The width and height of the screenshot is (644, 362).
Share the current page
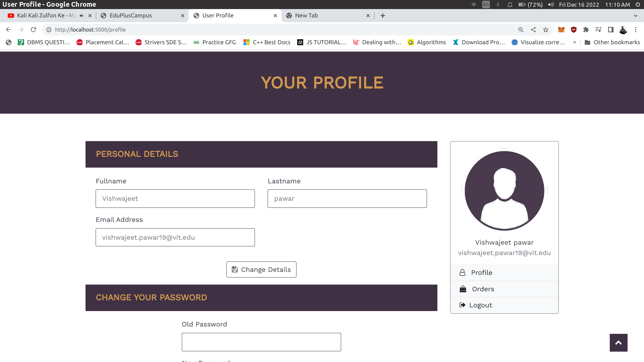(533, 29)
